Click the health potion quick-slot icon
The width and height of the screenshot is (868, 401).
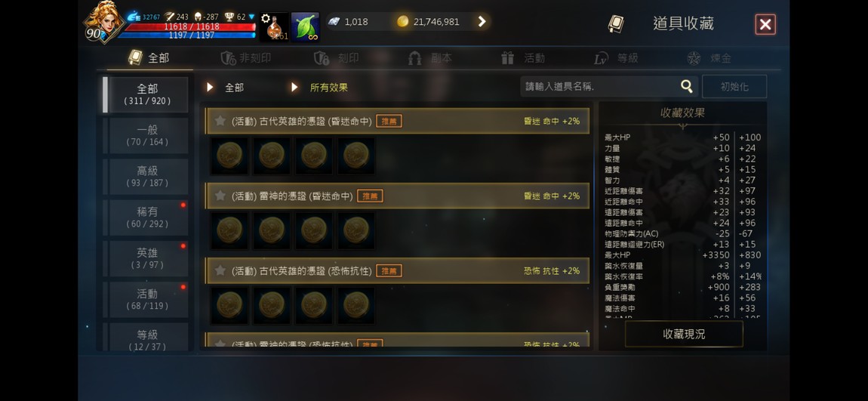click(274, 26)
